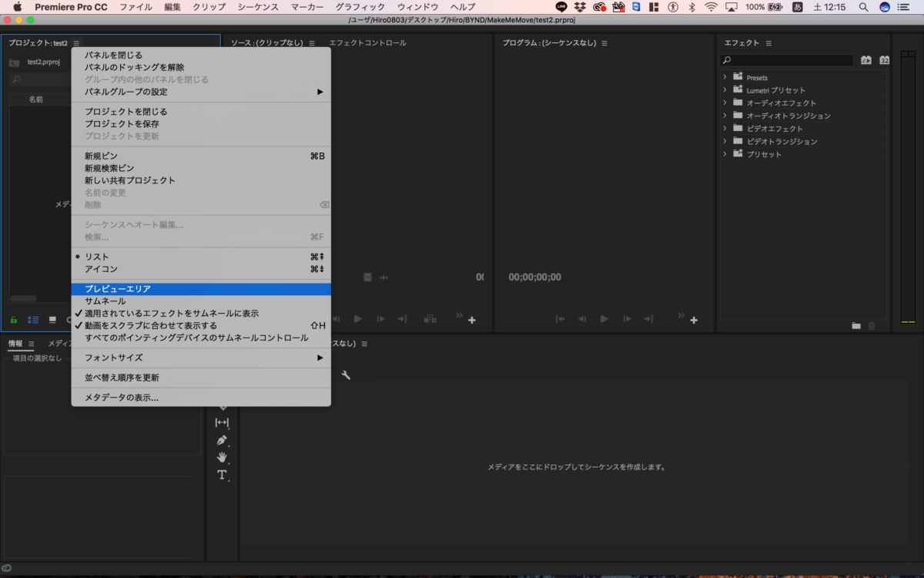Viewport: 924px width, 578px height.
Task: Filter accelerated effects icon in Effects panel
Action: [x=865, y=60]
